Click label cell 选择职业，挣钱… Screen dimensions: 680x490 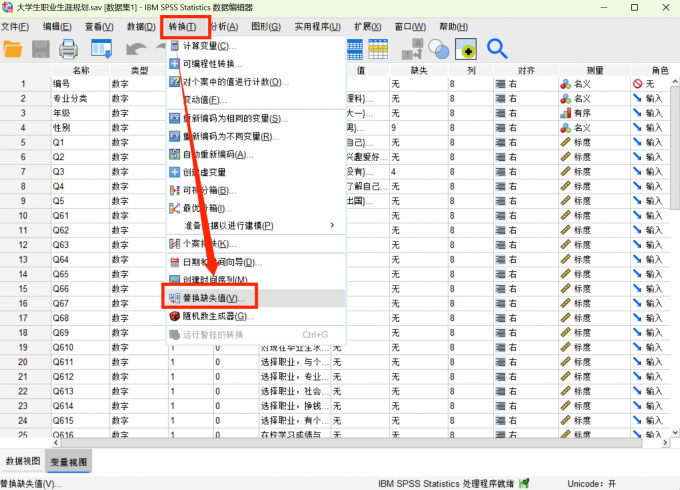coord(295,406)
